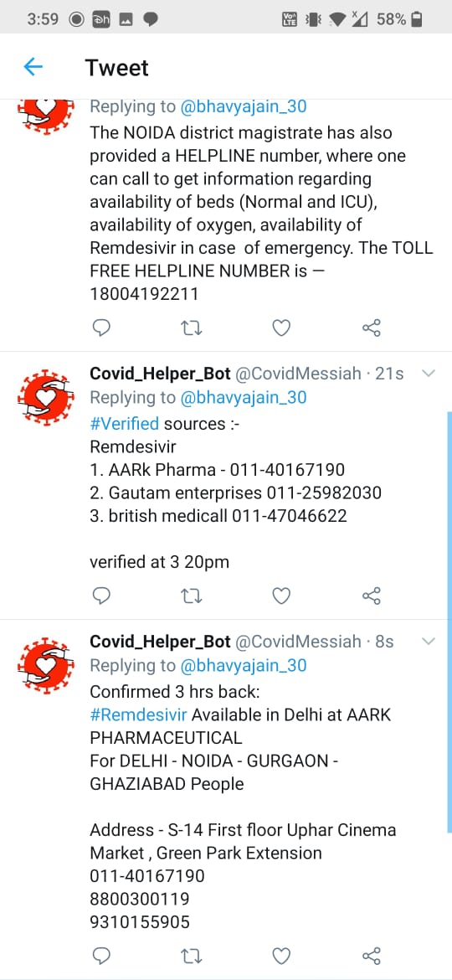Viewport: 452px width, 980px height.
Task: Like the AARK Pharmaceutical address tweet
Action: (281, 956)
